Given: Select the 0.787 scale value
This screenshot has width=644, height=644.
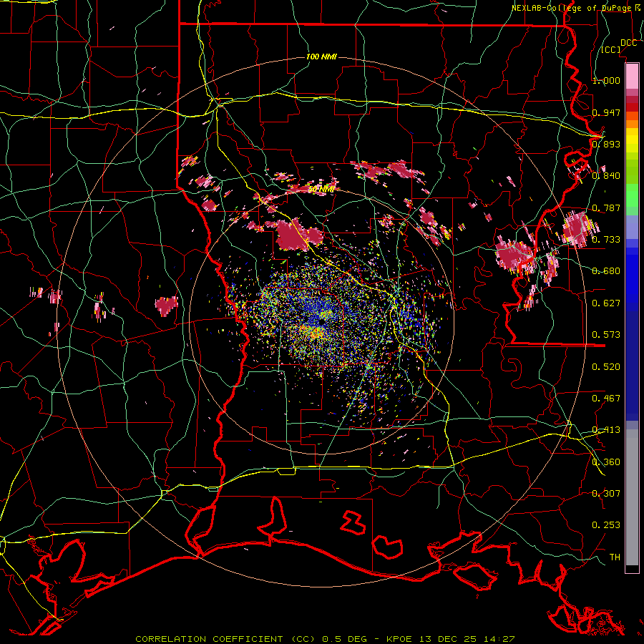Looking at the screenshot, I should tap(606, 208).
